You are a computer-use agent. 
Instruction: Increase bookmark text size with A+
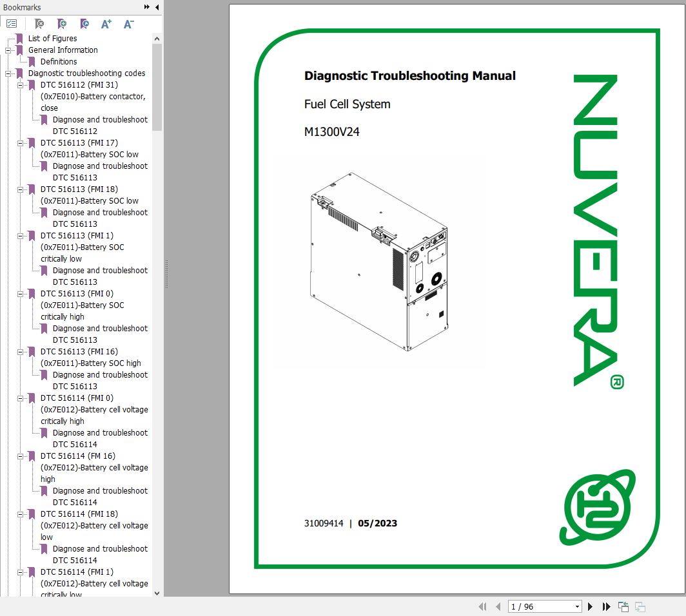[106, 24]
